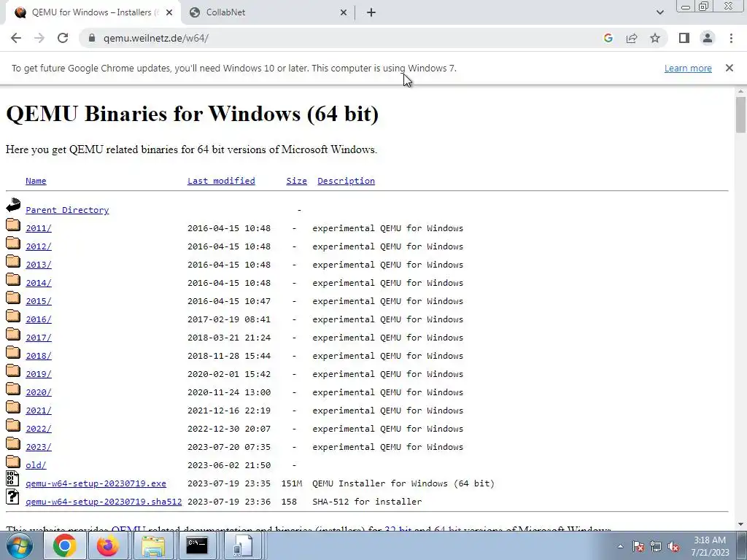Click the scrollbar down arrow

click(x=740, y=524)
